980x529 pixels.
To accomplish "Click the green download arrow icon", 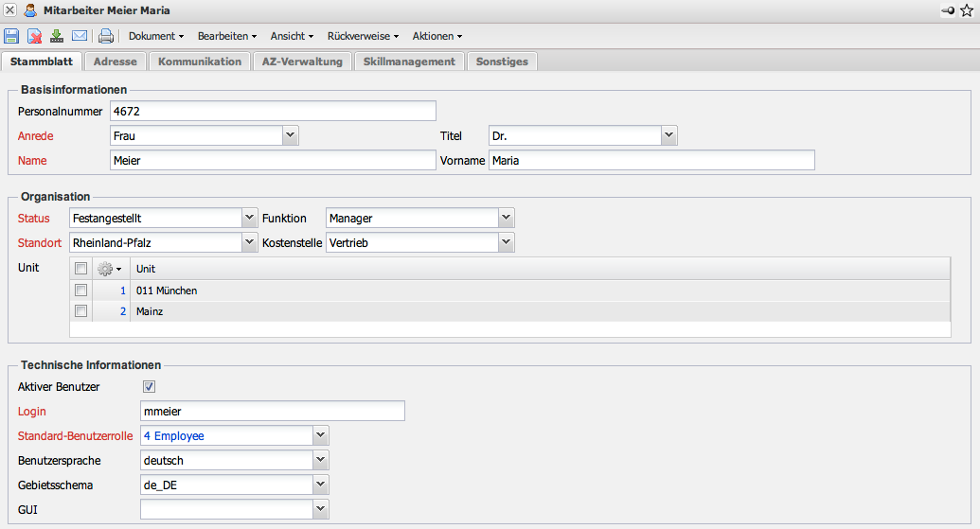I will coord(57,36).
